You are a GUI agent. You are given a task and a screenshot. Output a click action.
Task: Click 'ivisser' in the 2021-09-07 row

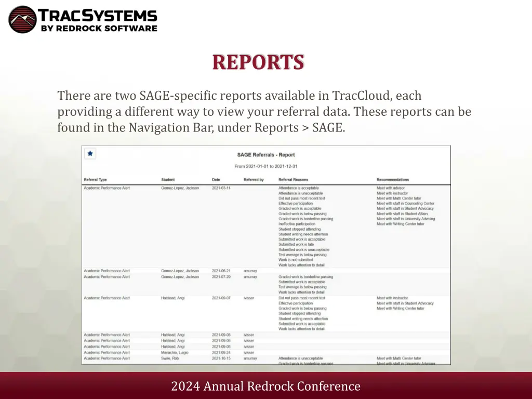point(249,298)
